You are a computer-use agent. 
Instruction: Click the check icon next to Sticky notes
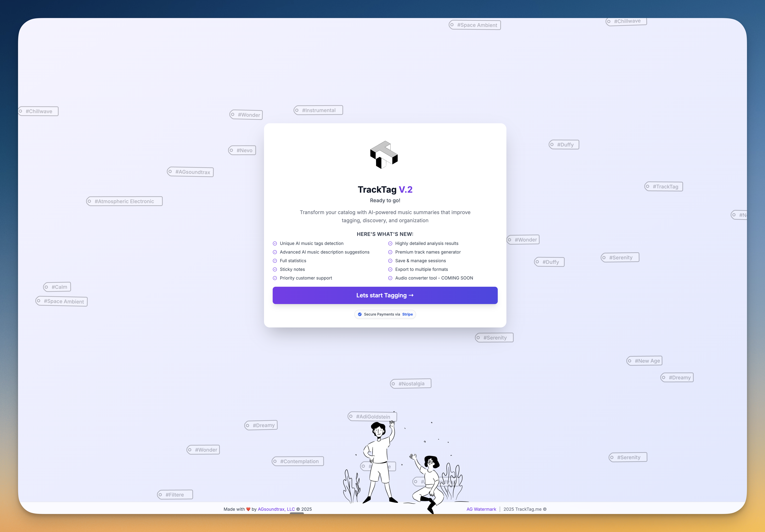pyautogui.click(x=275, y=269)
